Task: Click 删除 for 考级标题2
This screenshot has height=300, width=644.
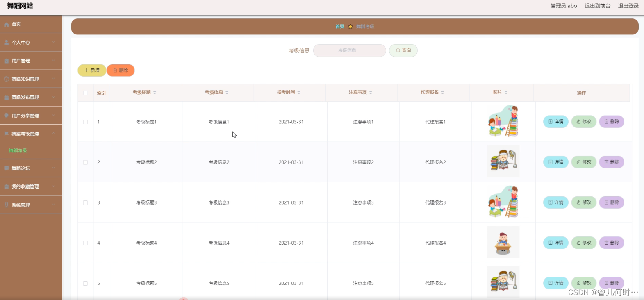Action: point(612,162)
